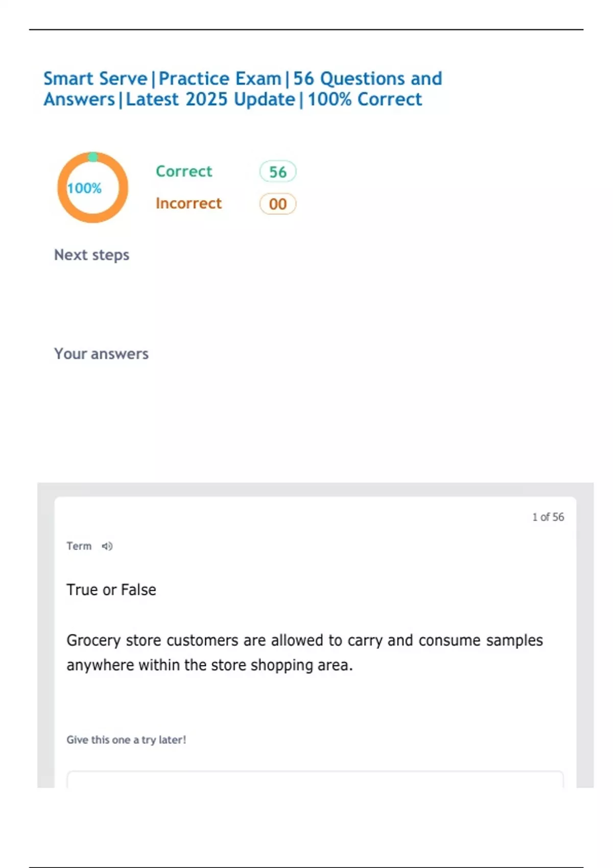Click the Your answers heading

pyautogui.click(x=101, y=354)
